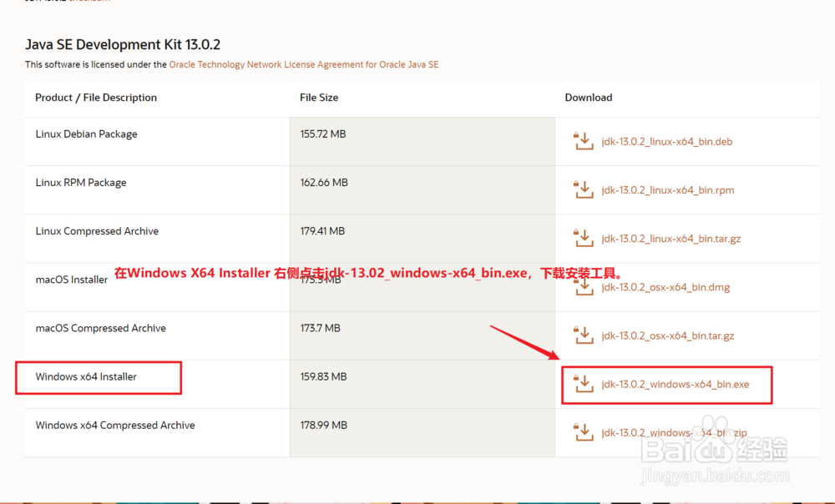Click download icon for osx-x64_bin.tar.gz

584,335
